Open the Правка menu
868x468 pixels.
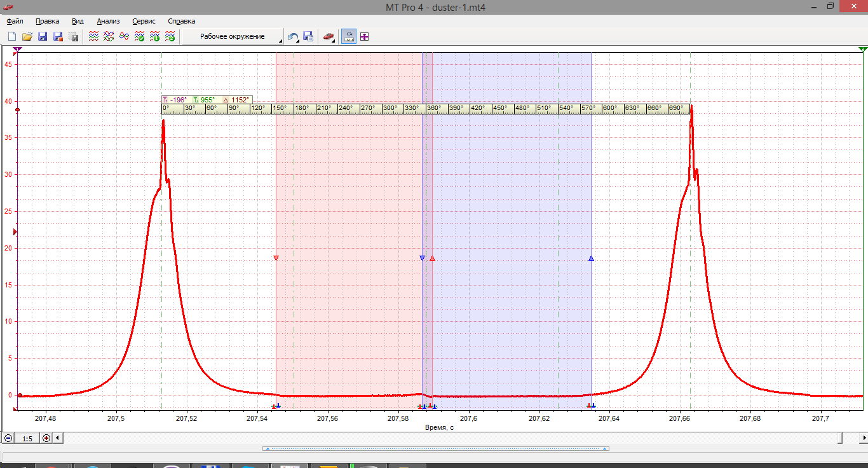[48, 21]
